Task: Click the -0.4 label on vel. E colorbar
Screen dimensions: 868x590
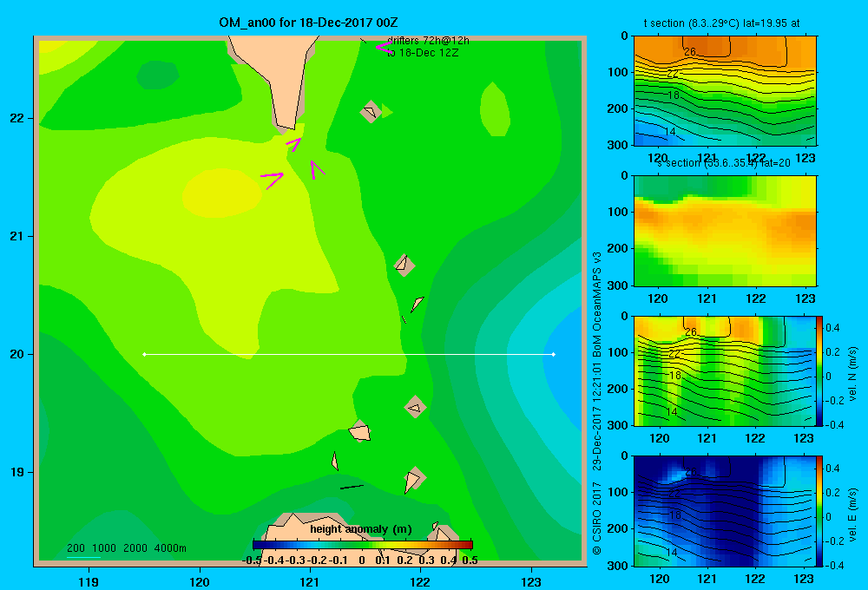Action: [834, 565]
